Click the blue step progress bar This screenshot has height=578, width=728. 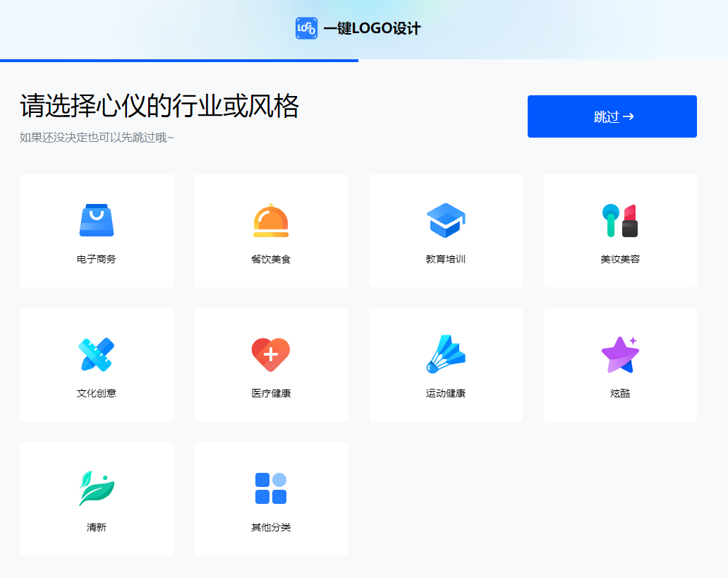pos(179,61)
